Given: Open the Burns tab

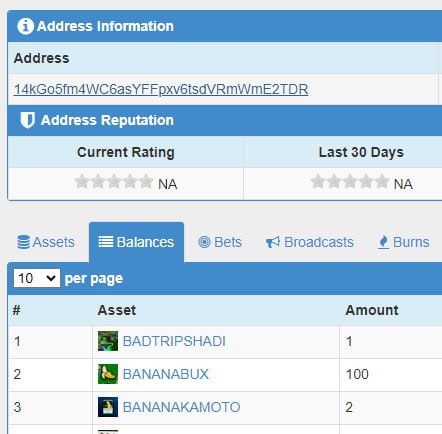Looking at the screenshot, I should click(x=404, y=242).
